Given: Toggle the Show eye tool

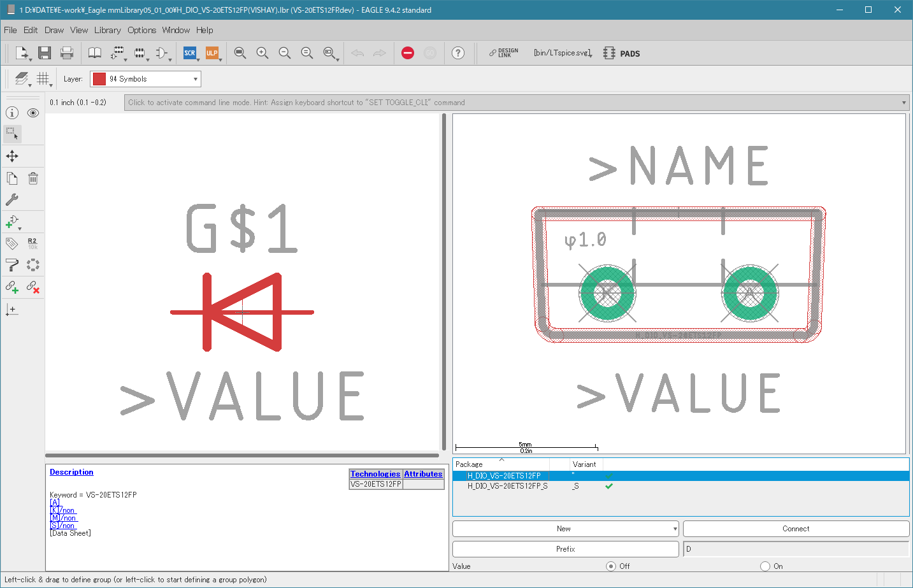Looking at the screenshot, I should (x=33, y=113).
